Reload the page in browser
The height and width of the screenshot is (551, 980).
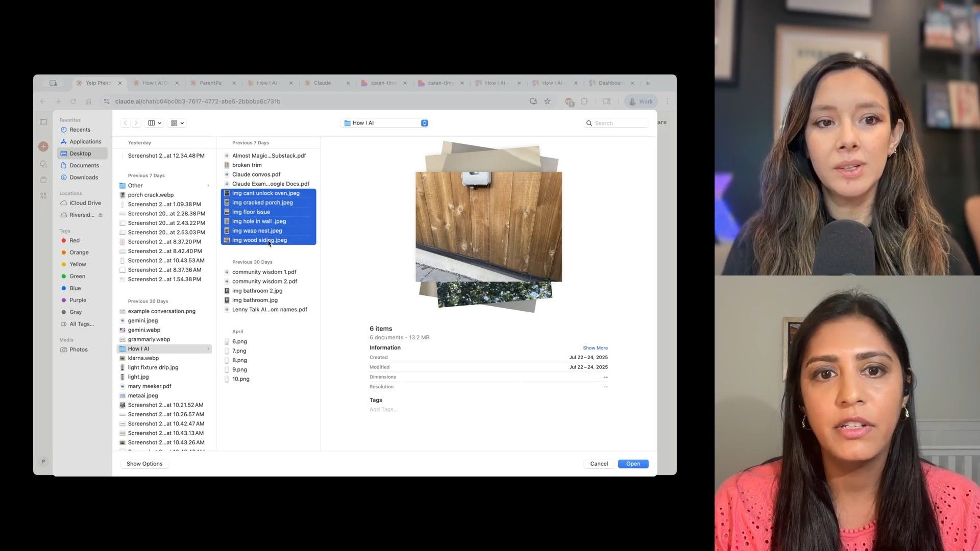pyautogui.click(x=73, y=102)
